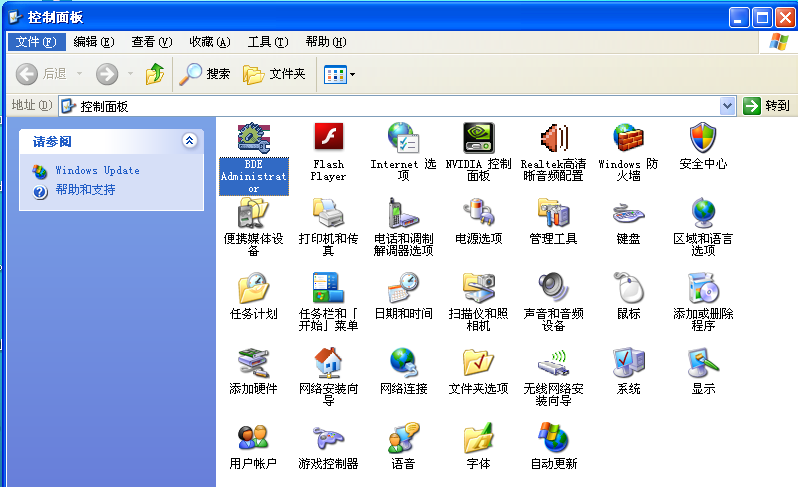Click the forward arrow toolbar button
The image size is (798, 487).
click(x=107, y=74)
